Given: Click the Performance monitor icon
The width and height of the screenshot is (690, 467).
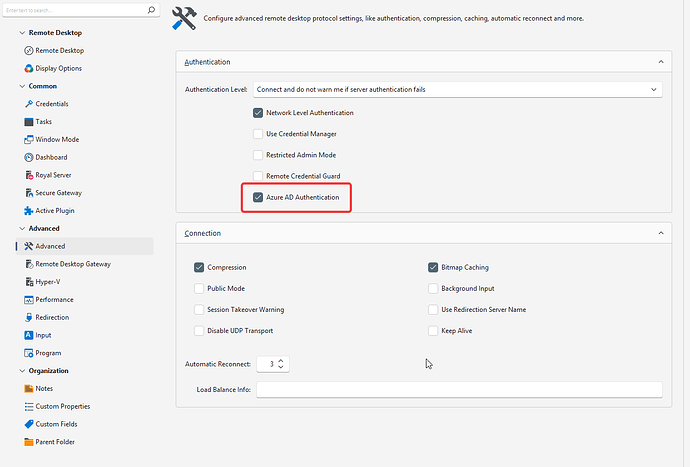Looking at the screenshot, I should pos(29,300).
